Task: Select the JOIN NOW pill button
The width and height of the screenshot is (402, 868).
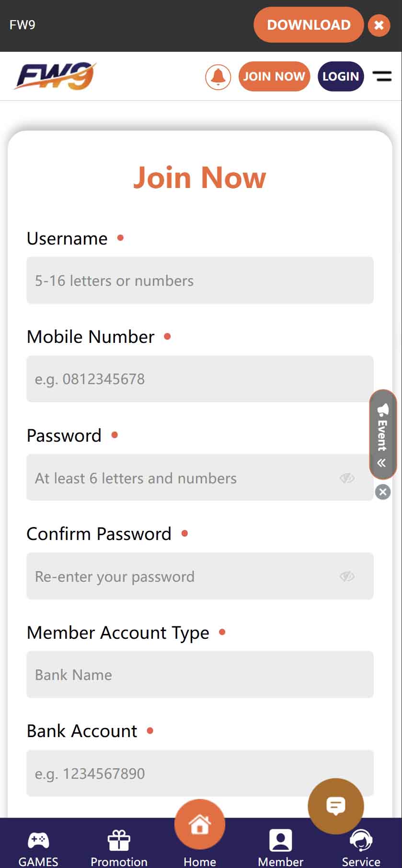Action: point(274,76)
